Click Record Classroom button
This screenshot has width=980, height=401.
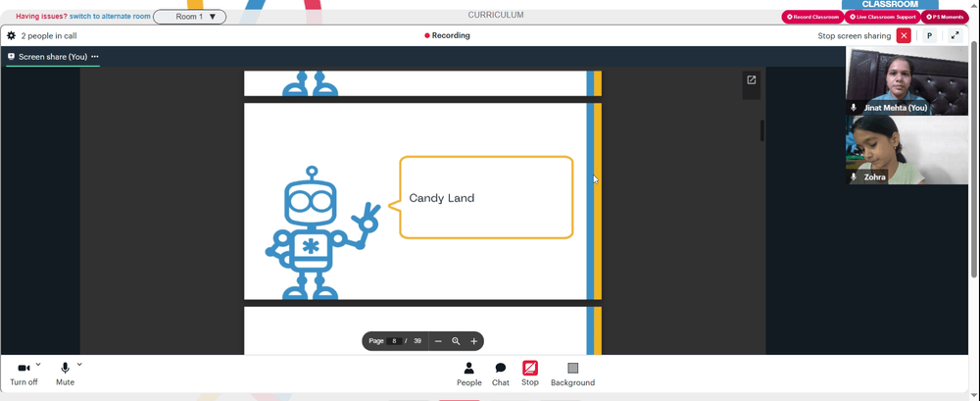pyautogui.click(x=812, y=17)
